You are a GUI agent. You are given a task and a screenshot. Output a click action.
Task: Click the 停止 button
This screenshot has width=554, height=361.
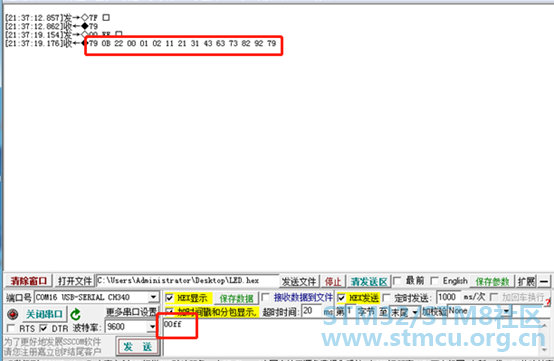(333, 282)
